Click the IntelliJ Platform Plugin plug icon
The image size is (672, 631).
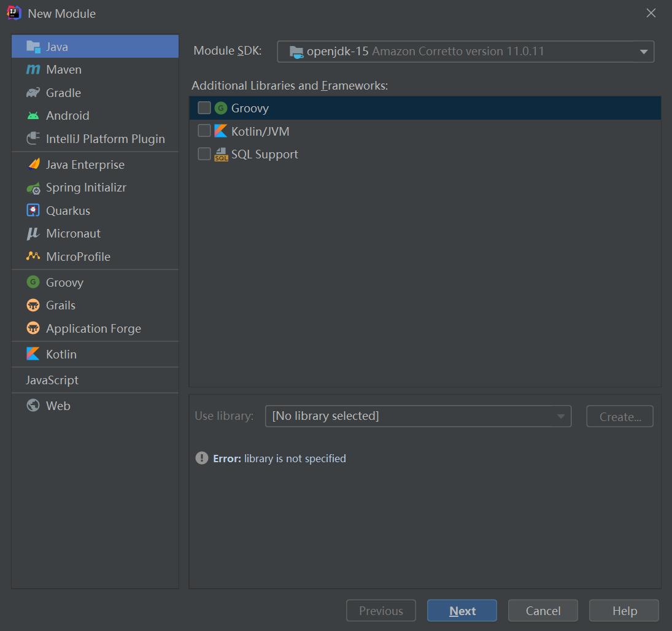tap(33, 139)
